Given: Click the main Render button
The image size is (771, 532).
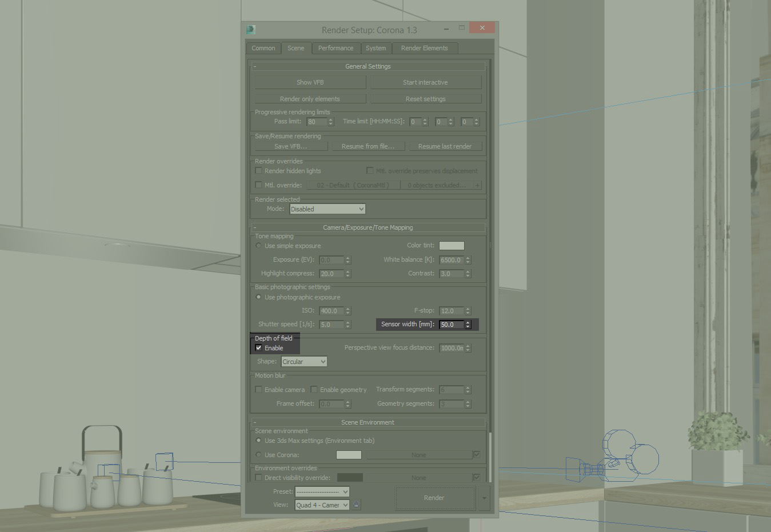Looking at the screenshot, I should click(434, 498).
